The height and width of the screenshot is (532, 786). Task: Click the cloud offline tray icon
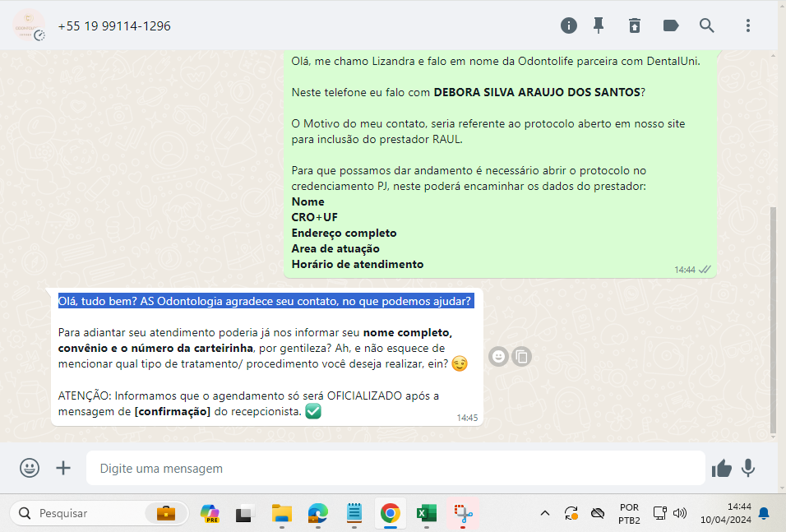pyautogui.click(x=598, y=513)
